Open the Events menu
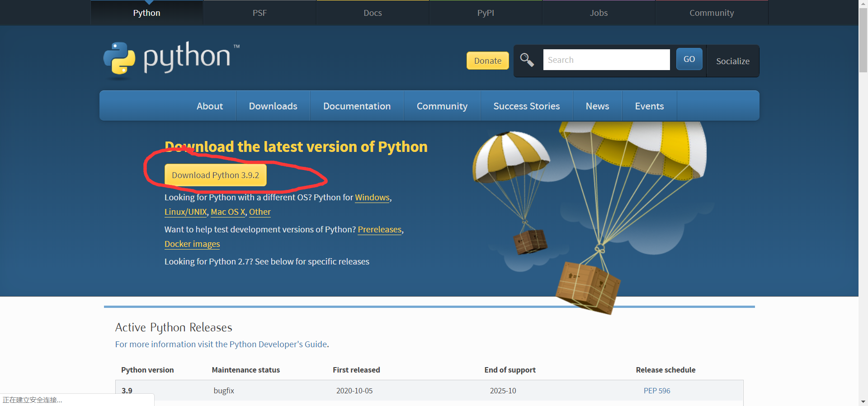868x406 pixels. 649,106
